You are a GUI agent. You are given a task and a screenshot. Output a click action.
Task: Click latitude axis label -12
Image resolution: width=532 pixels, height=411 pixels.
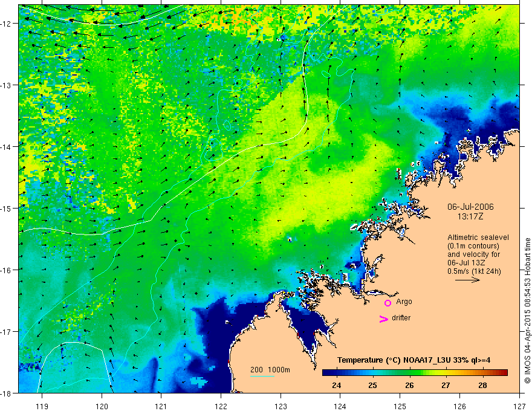point(7,24)
